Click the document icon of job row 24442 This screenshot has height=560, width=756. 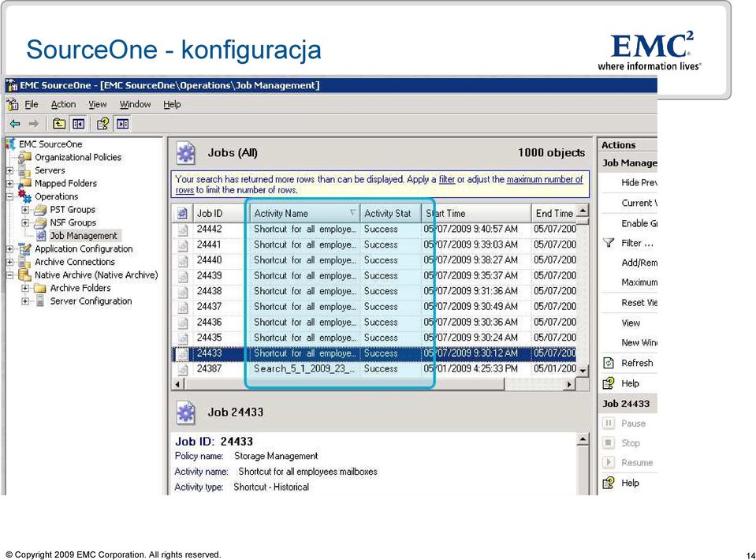182,230
